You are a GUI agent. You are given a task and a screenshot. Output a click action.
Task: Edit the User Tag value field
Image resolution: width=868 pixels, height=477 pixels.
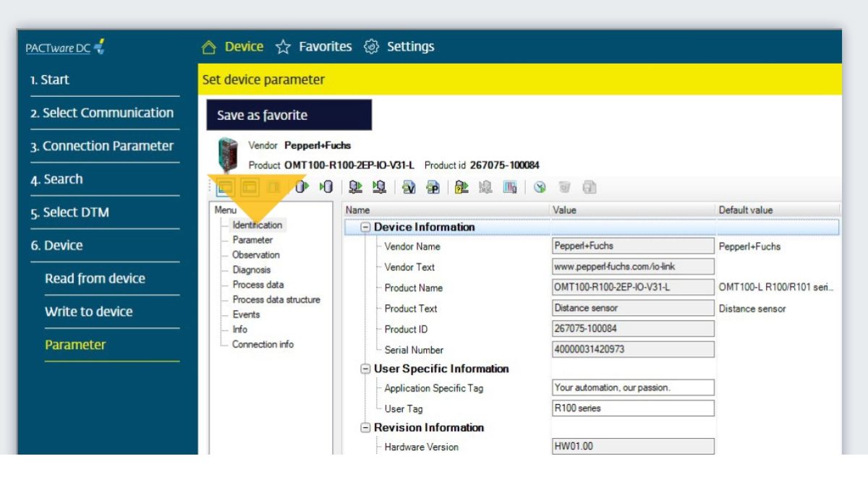coord(631,408)
